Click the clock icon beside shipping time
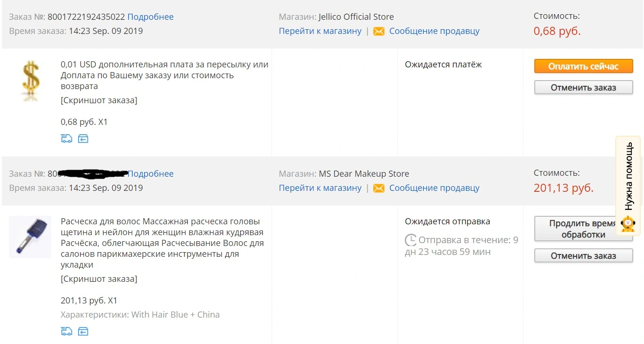Image resolution: width=644 pixels, height=344 pixels. (x=411, y=240)
